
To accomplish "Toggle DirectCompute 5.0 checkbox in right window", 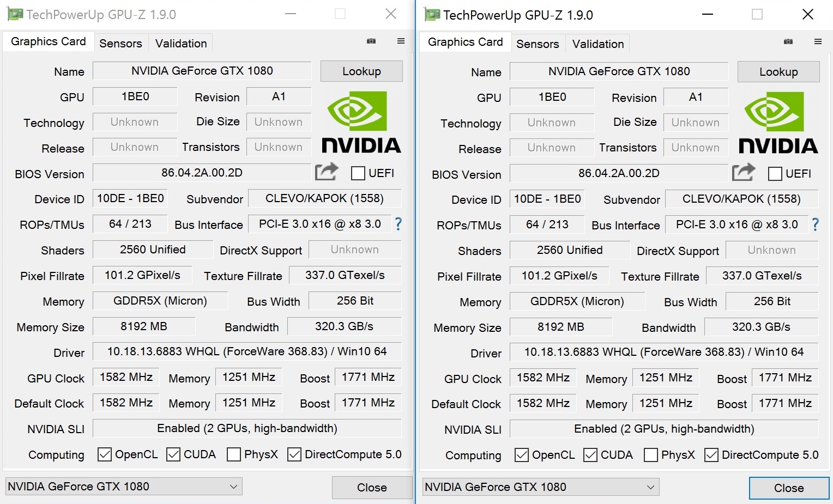I will click(x=711, y=455).
